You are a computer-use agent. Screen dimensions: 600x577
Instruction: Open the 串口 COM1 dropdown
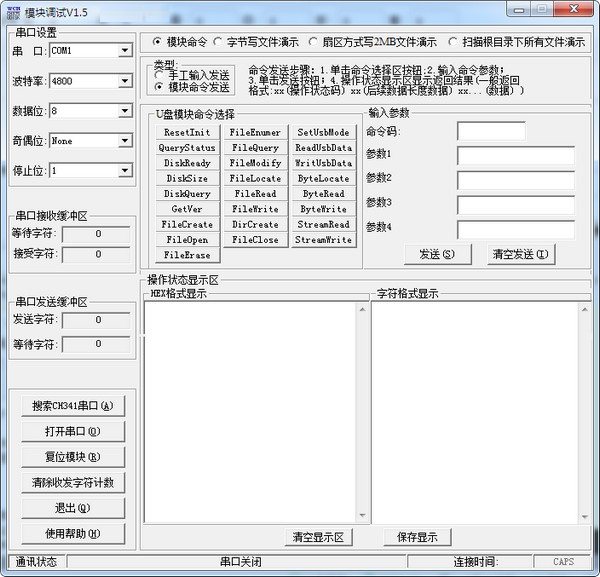tap(125, 51)
